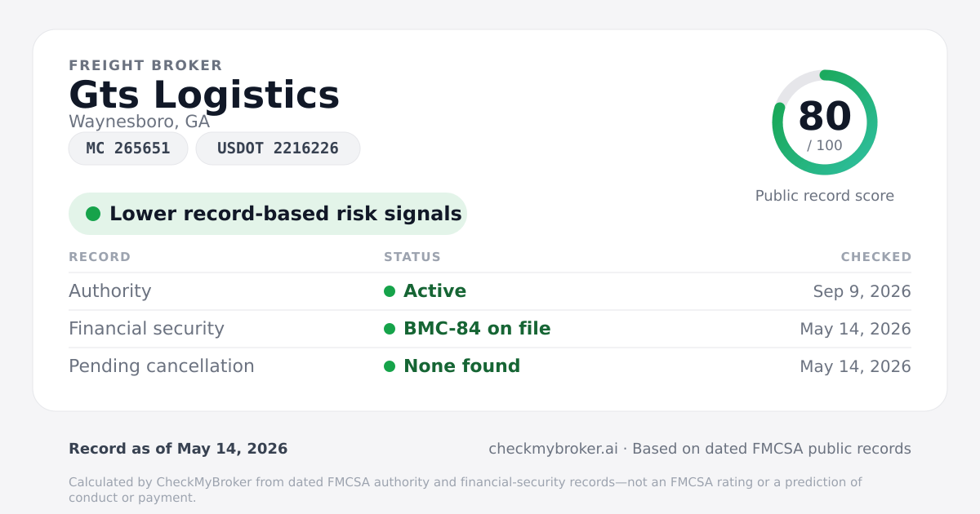The height and width of the screenshot is (514, 980).
Task: Click the green dot beside None found
Action: 390,366
